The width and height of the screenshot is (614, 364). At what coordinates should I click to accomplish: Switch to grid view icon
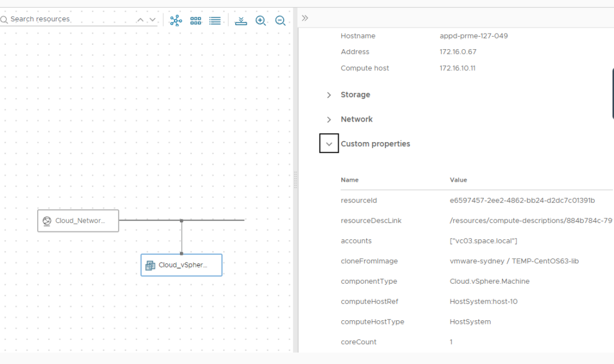pyautogui.click(x=195, y=21)
